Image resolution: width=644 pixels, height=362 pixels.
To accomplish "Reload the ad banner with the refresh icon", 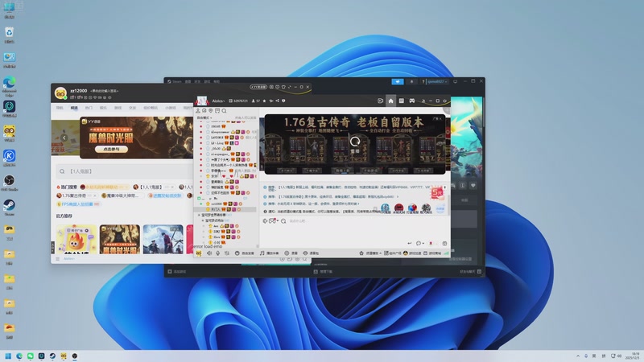I will [x=355, y=142].
